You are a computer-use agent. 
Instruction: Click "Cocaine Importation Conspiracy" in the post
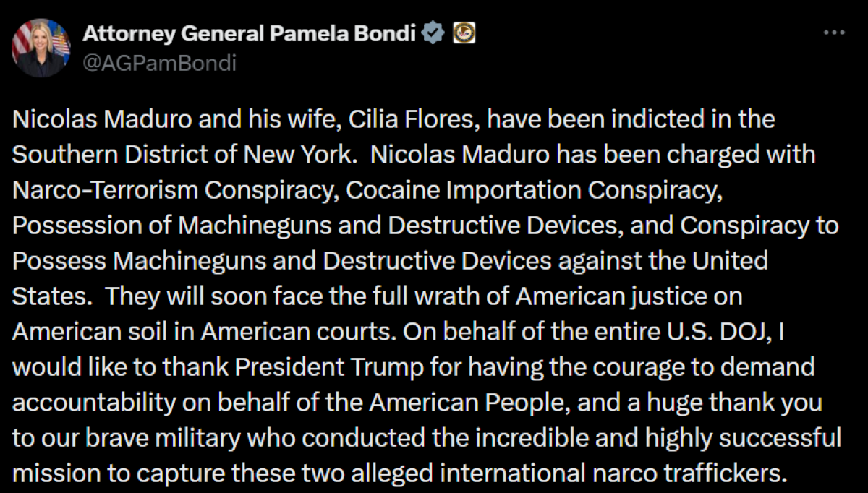(532, 189)
